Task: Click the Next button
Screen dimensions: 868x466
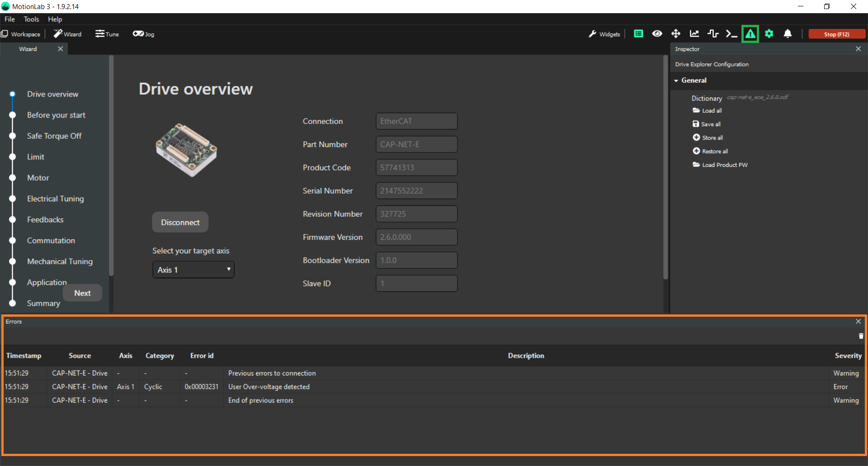Action: (x=82, y=293)
